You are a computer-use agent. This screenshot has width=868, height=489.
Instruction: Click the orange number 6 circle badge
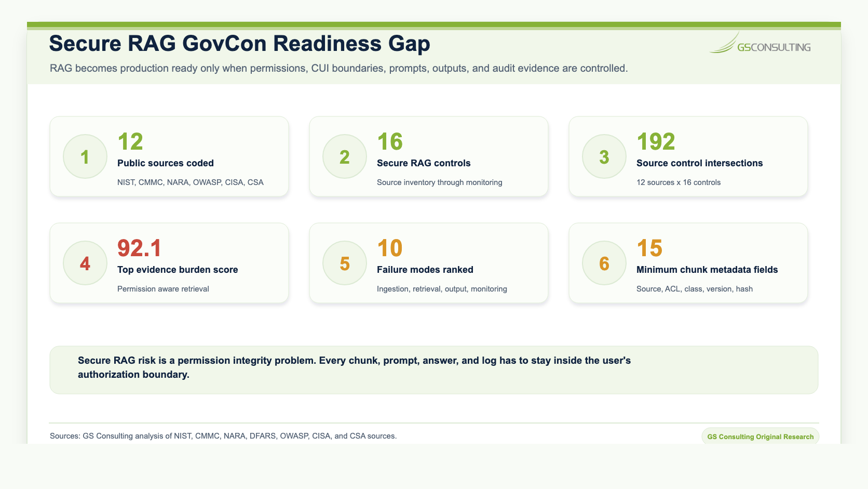[604, 263]
